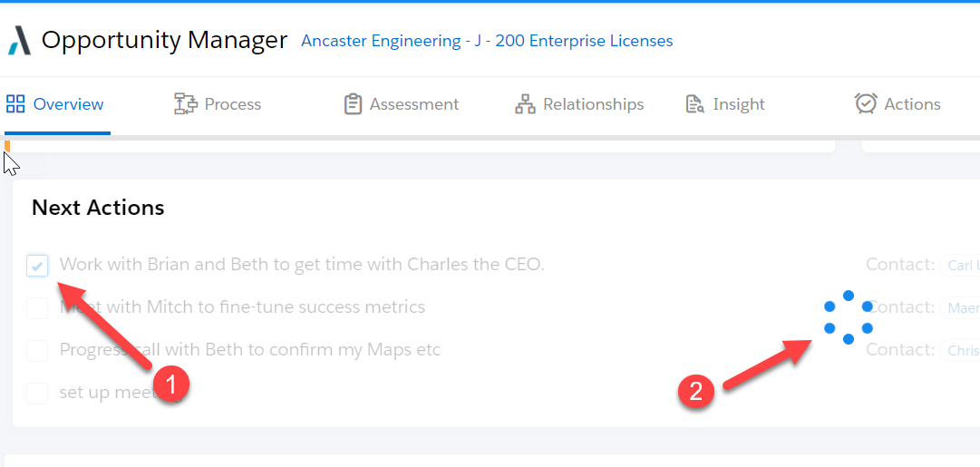
Task: Click the orange progress bar marker
Action: (7, 145)
